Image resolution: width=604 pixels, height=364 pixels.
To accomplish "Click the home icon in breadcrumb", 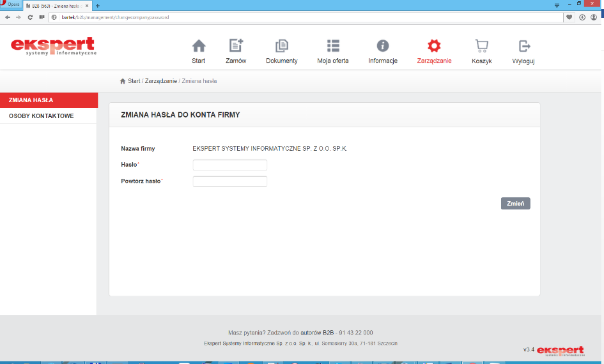I will [123, 81].
